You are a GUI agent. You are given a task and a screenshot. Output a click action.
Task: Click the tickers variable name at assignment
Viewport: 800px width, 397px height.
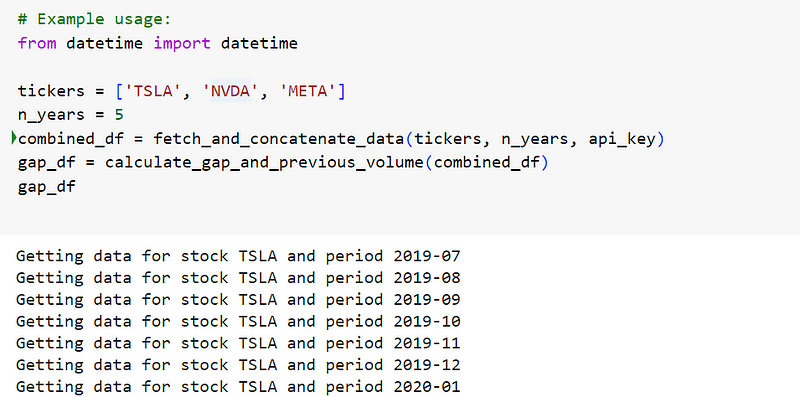click(51, 91)
